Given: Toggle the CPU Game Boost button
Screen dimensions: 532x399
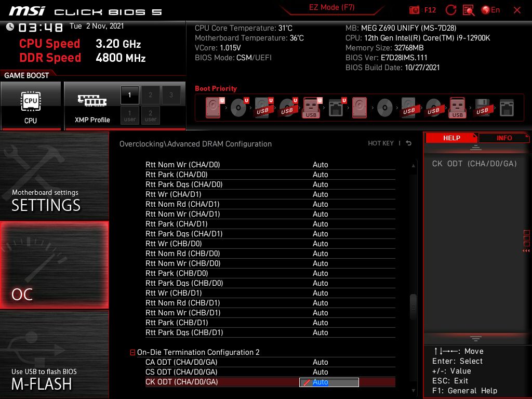Looking at the screenshot, I should click(31, 106).
